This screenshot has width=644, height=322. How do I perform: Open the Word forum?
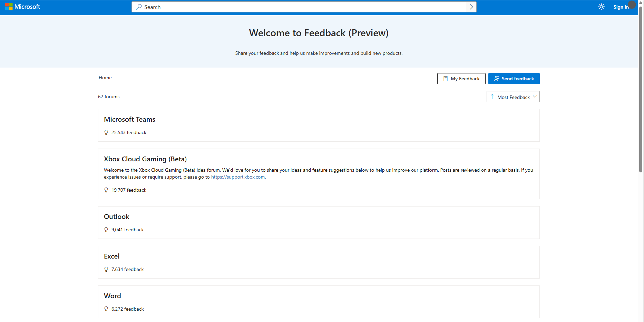113,296
